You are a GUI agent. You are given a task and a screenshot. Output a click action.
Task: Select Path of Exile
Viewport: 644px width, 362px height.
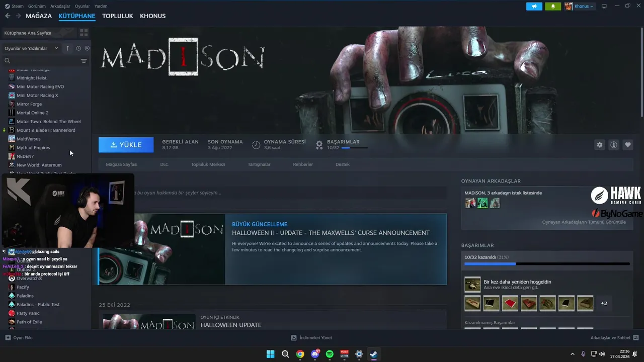(29, 322)
